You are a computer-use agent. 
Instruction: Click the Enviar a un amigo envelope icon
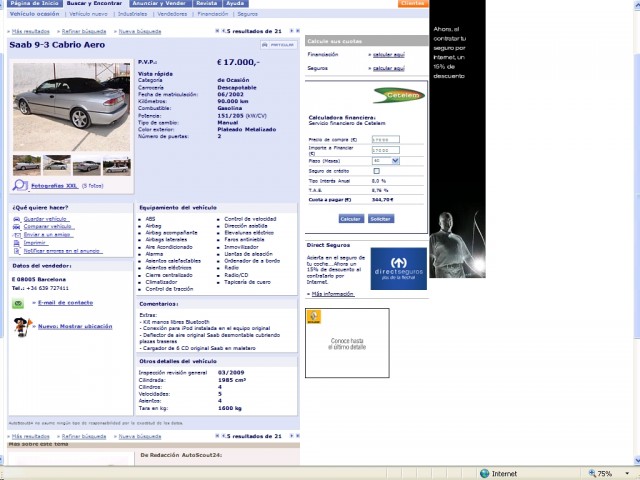(17, 235)
